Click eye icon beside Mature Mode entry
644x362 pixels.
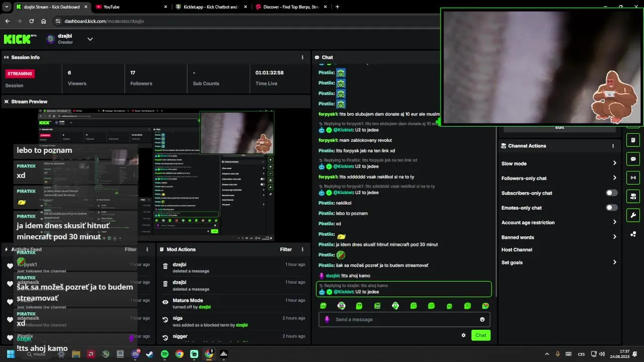[165, 302]
